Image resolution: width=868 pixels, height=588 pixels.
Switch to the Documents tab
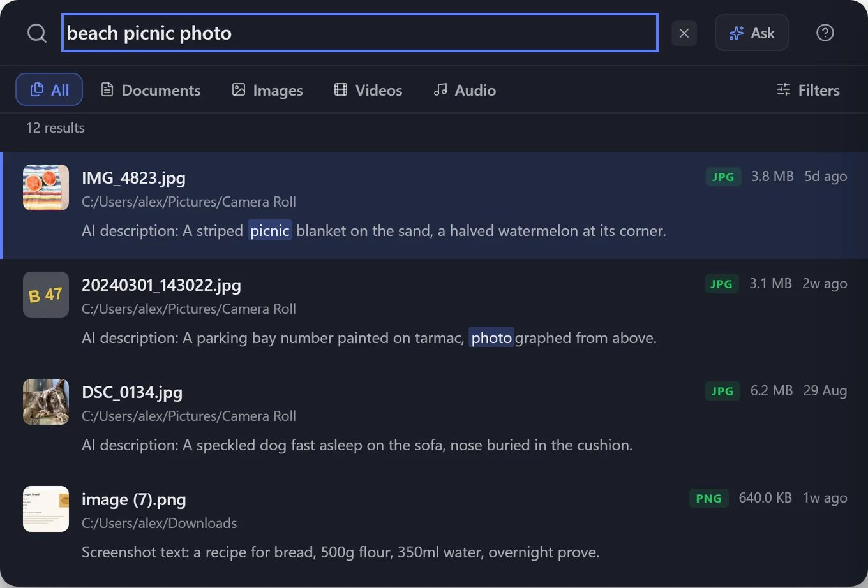click(x=151, y=90)
